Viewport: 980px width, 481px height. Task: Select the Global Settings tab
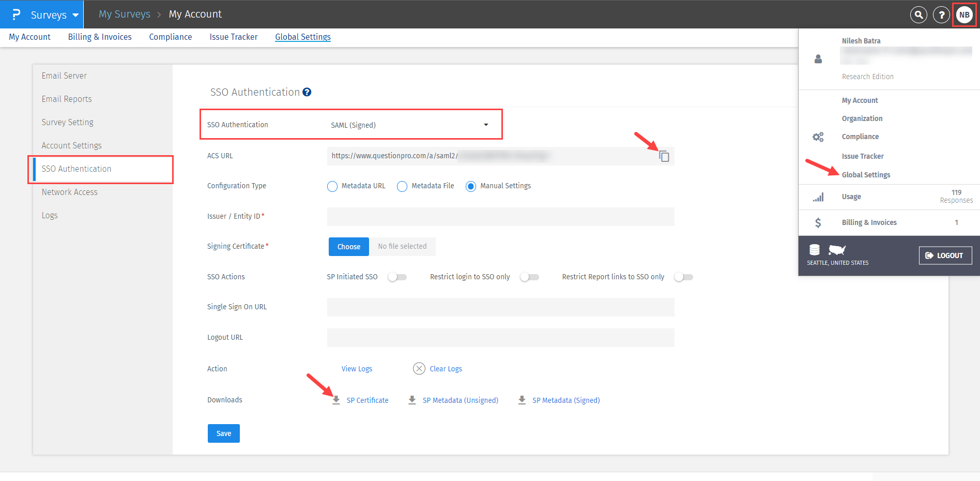[303, 37]
